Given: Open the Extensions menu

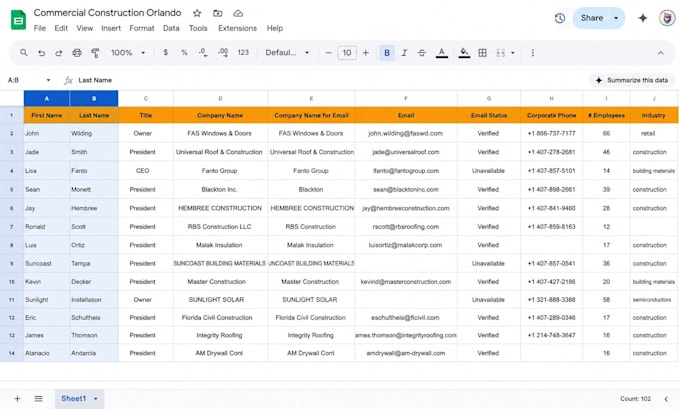Looking at the screenshot, I should 237,28.
